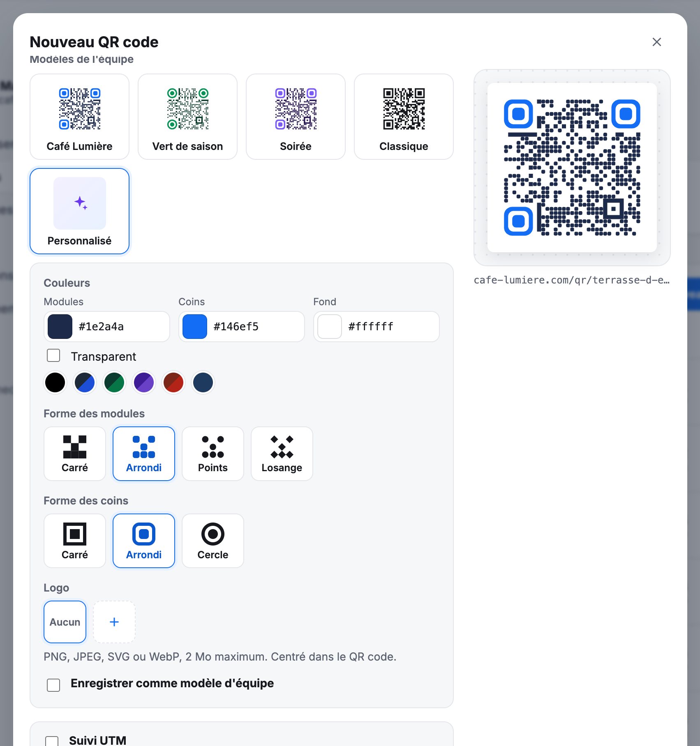Click the cafe-lumiere.com/qr short URL text
Screen dimensions: 700x746
[572, 280]
